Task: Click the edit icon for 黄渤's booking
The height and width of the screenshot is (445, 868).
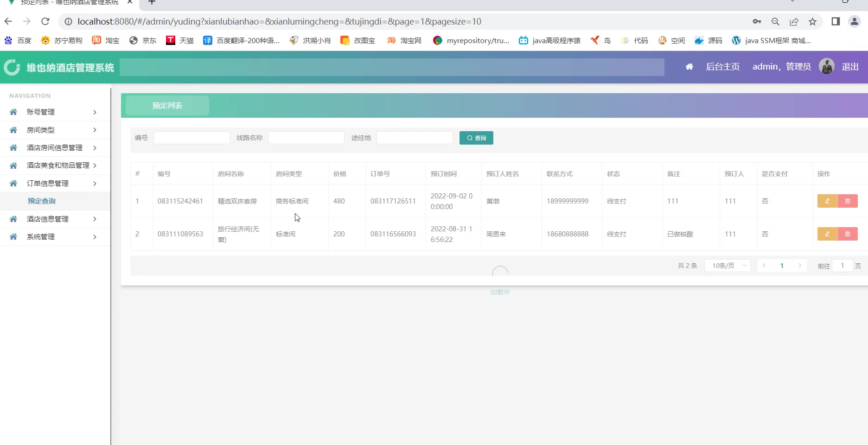Action: pos(827,201)
